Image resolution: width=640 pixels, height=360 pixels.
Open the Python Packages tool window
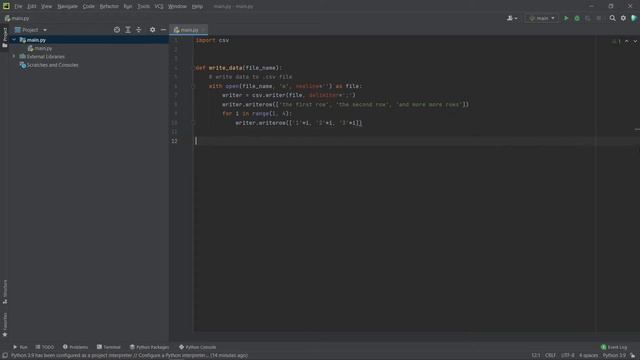click(149, 347)
